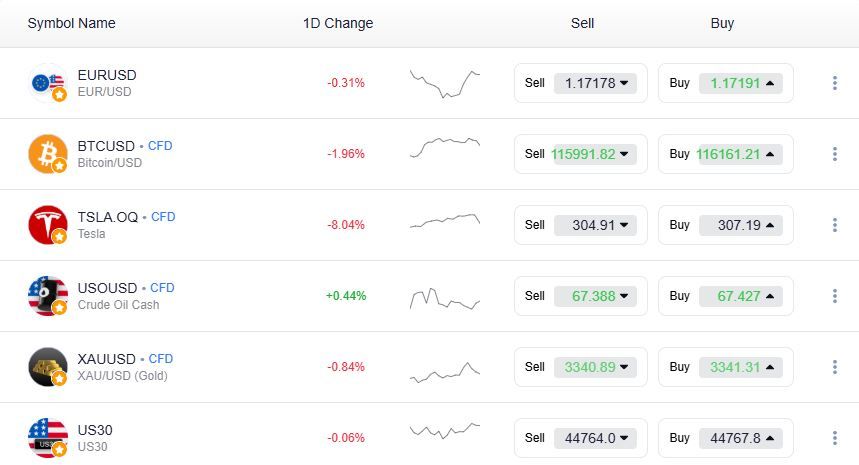Click the US30 flag icon
The height and width of the screenshot is (465, 859).
pos(47,438)
